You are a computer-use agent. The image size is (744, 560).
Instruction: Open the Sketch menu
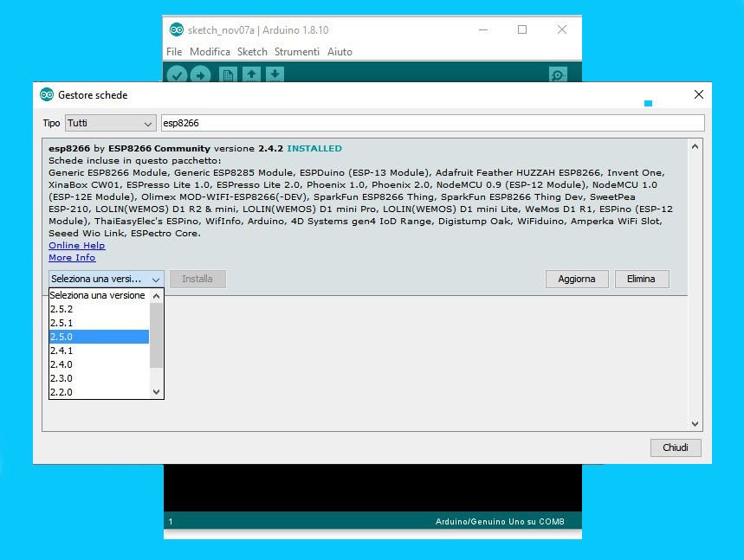252,52
